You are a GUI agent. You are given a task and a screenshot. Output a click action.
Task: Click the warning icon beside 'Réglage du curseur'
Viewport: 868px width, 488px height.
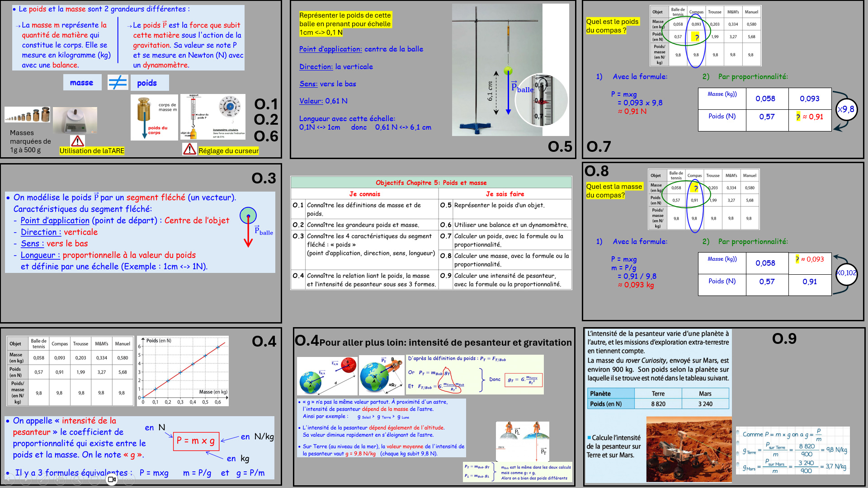coord(189,149)
